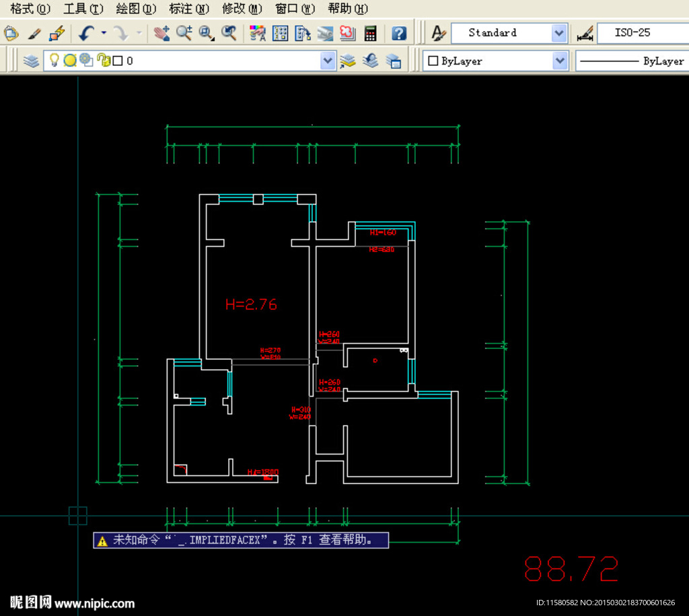Viewport: 689px width, 616px height.
Task: Open the Standard text style dropdown
Action: 559,32
